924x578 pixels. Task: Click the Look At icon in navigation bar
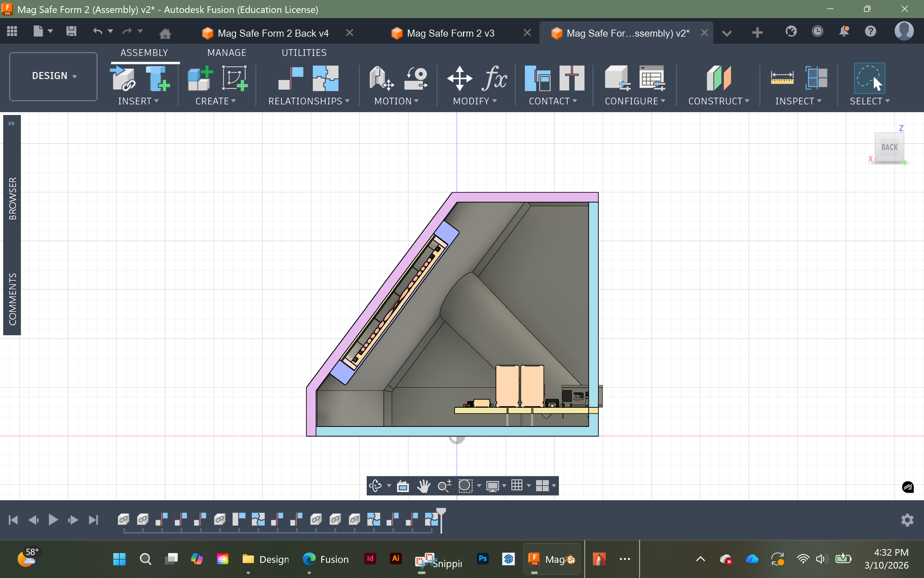(x=402, y=486)
